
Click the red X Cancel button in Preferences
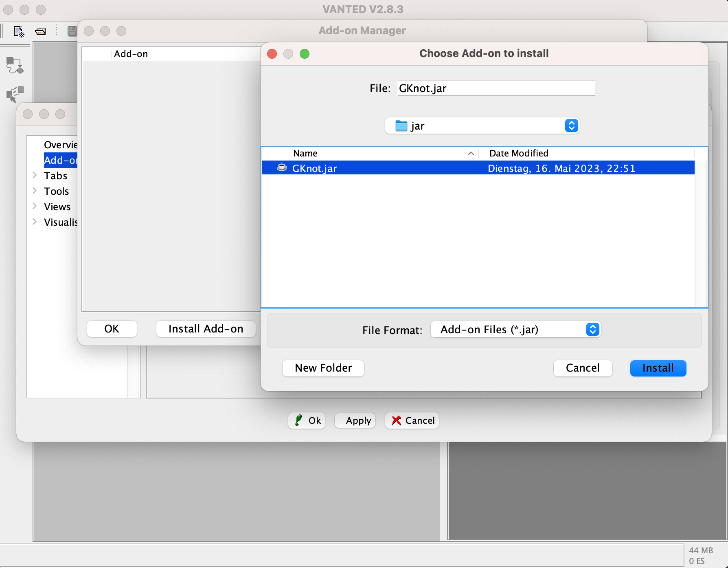[x=412, y=420]
